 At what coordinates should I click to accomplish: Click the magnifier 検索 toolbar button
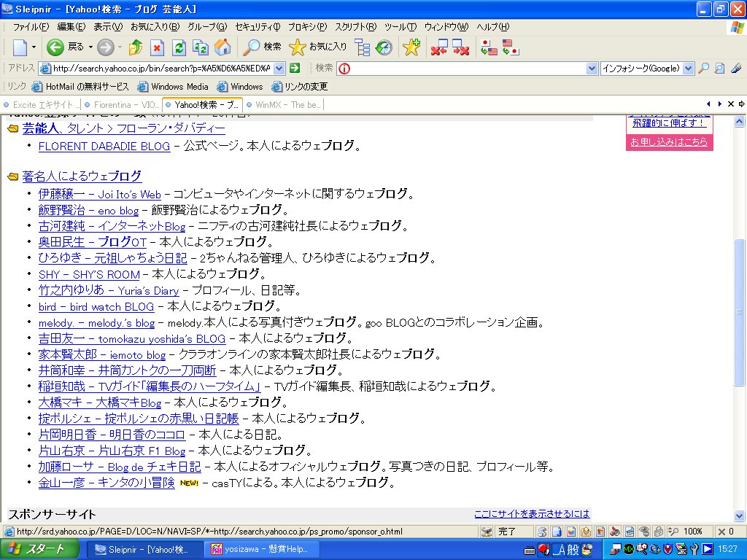[263, 47]
